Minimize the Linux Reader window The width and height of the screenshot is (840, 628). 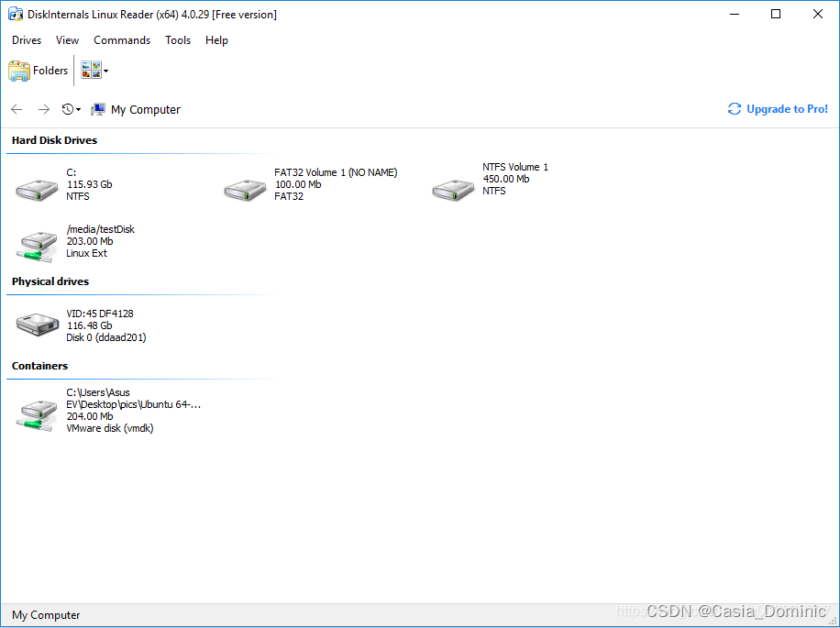pyautogui.click(x=735, y=15)
